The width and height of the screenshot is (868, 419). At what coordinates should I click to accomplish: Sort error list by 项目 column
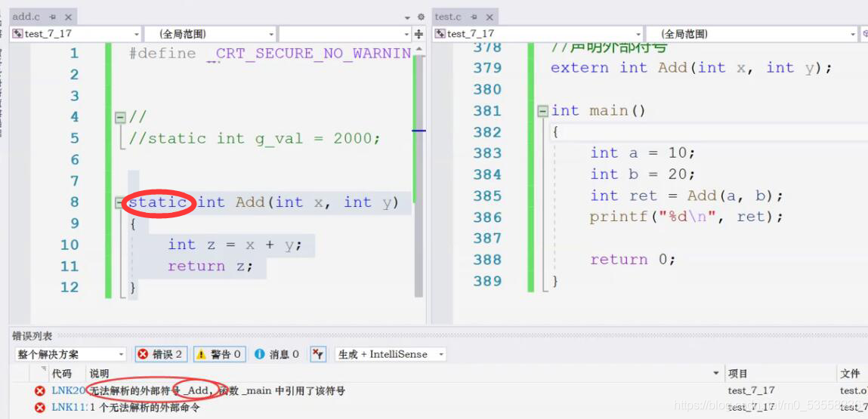[x=740, y=374]
